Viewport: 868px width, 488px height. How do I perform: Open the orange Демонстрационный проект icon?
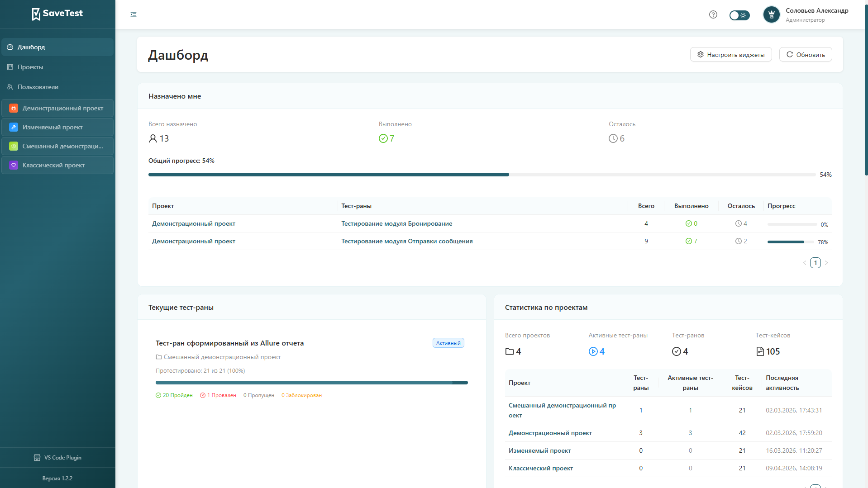click(14, 108)
